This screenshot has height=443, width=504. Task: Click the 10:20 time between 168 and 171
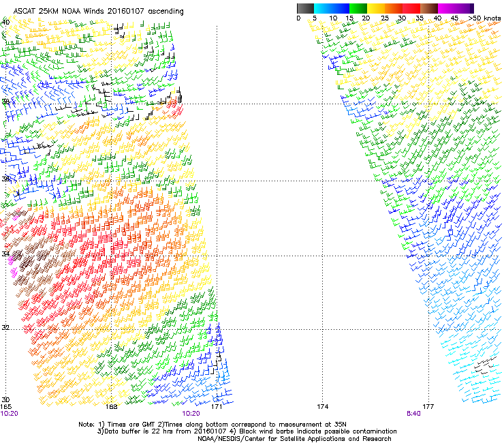tap(191, 414)
